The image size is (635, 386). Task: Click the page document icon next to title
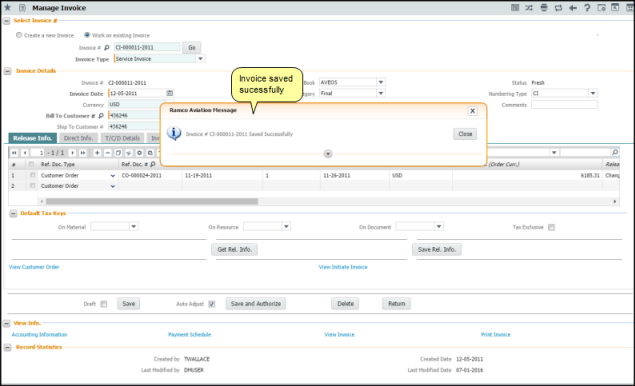[x=22, y=8]
